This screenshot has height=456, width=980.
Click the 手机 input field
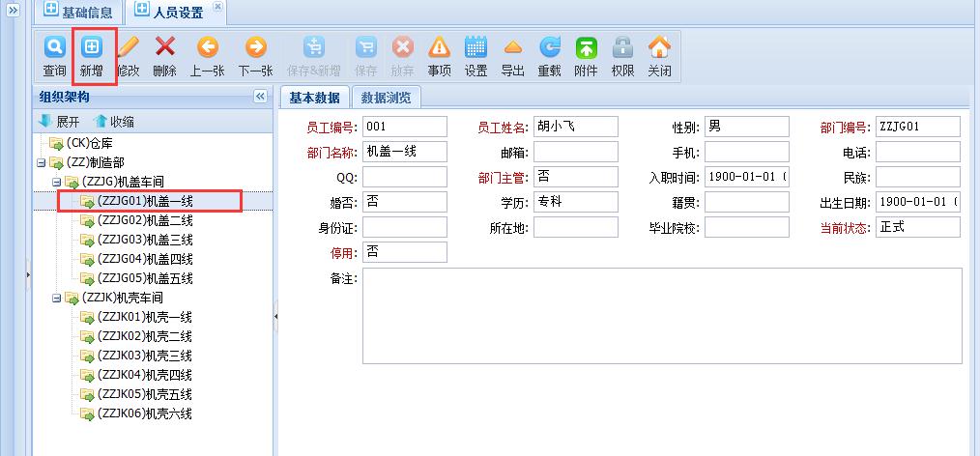[x=747, y=152]
